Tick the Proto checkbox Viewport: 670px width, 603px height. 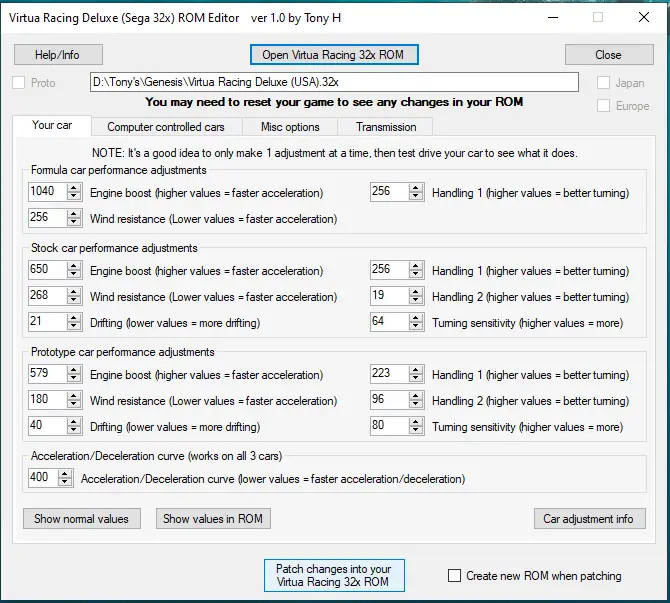[18, 82]
